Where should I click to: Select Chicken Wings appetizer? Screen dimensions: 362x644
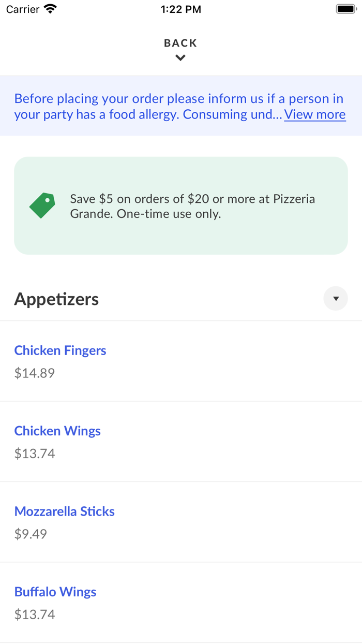[57, 431]
